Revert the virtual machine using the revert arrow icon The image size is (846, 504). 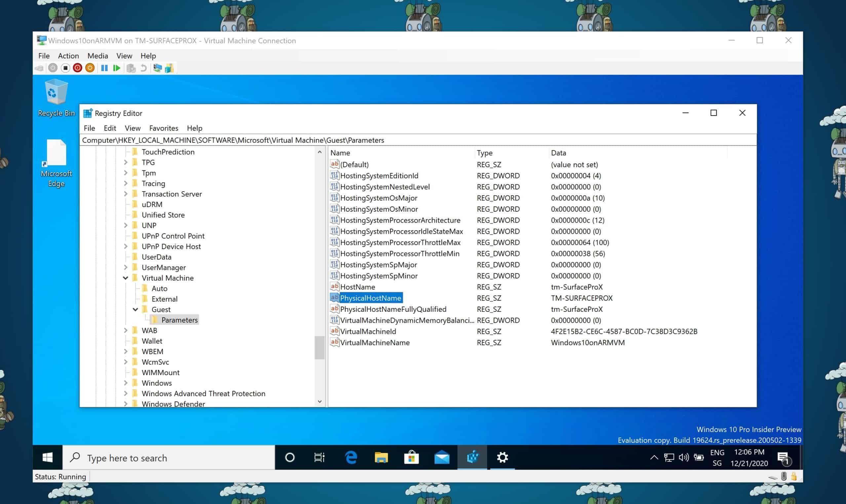tap(143, 68)
